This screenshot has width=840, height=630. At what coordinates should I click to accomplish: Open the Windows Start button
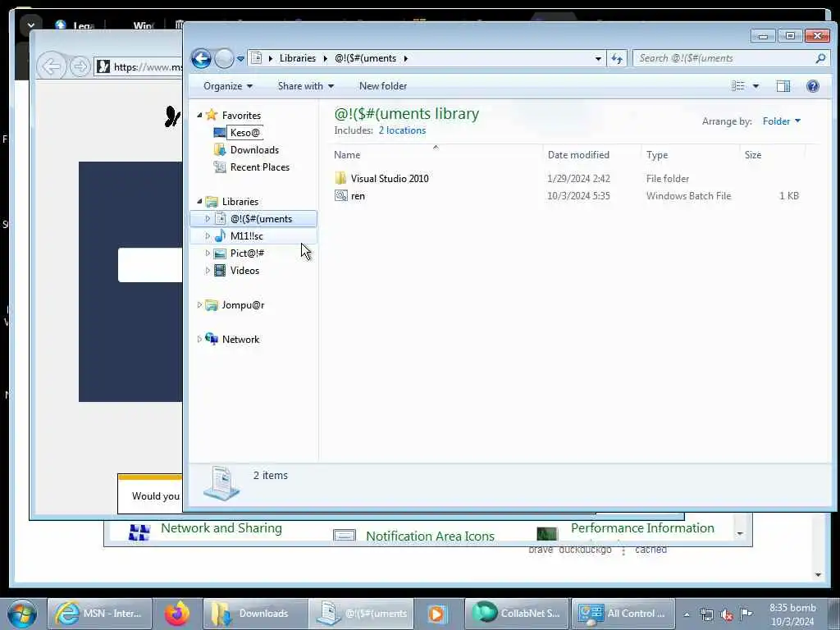click(22, 614)
